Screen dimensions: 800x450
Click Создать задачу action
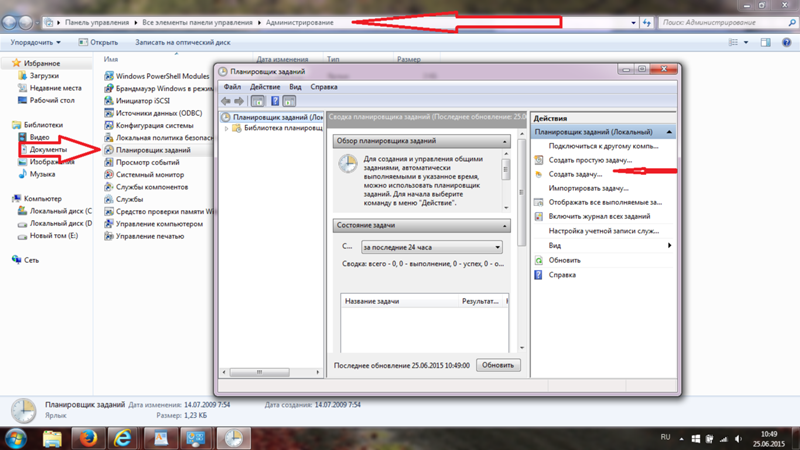click(x=575, y=174)
